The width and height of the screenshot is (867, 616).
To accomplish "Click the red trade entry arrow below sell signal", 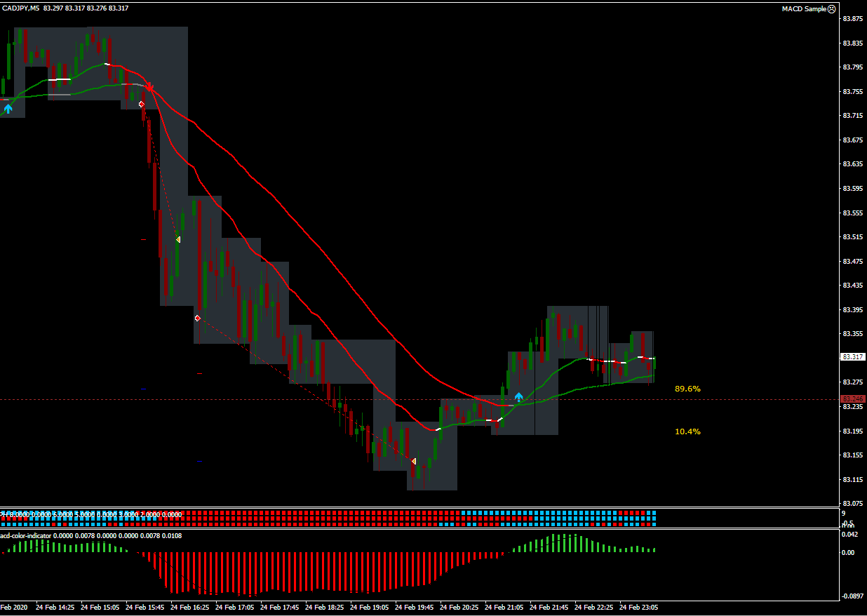I will 142,105.
